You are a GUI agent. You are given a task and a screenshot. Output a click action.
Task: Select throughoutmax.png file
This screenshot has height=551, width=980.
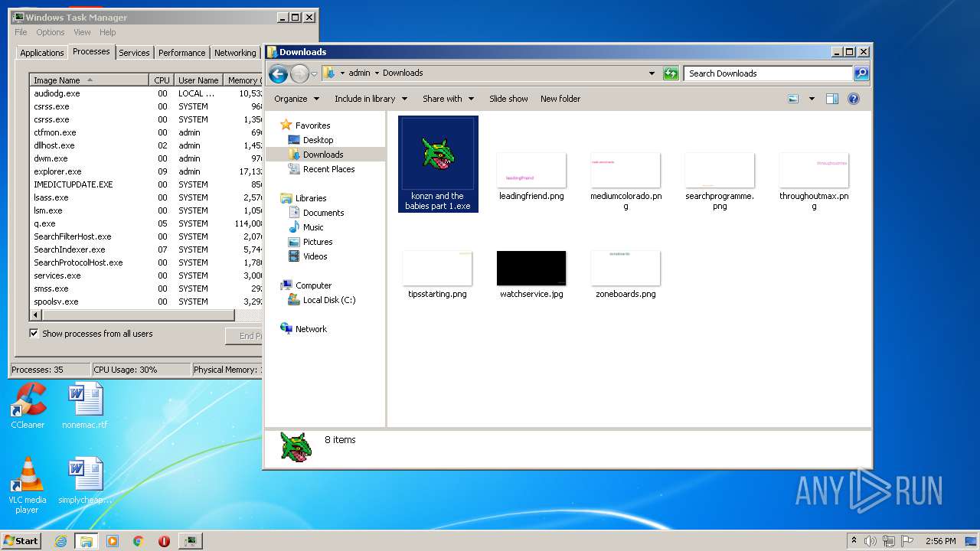point(814,181)
